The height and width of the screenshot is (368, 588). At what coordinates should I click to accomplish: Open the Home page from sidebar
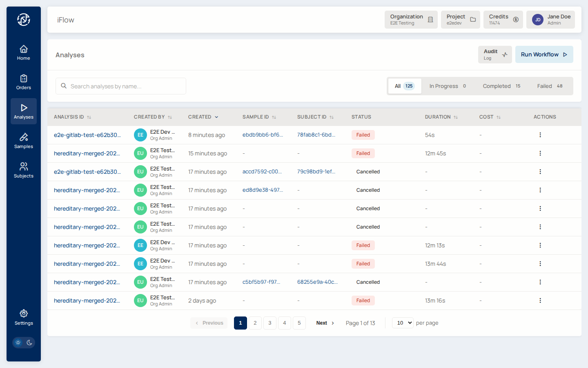pos(24,53)
